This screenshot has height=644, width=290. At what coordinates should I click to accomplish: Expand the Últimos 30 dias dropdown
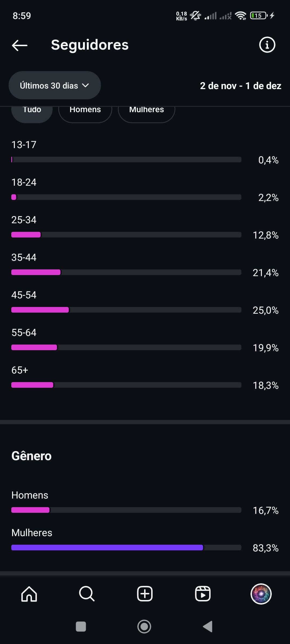(x=55, y=85)
